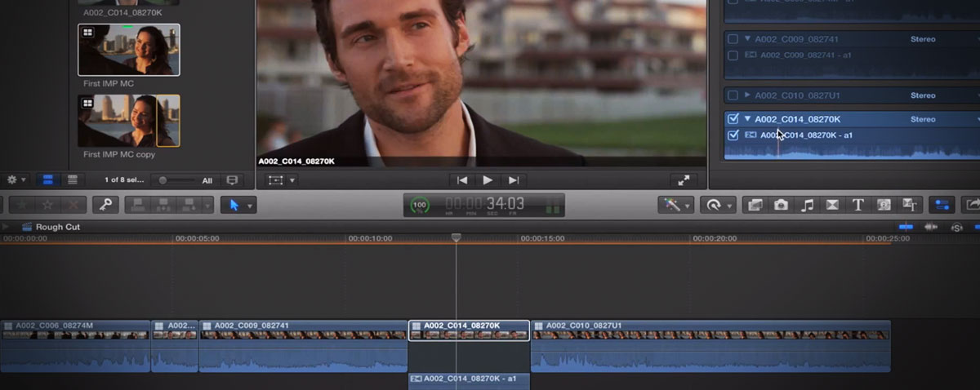Screen dimensions: 980x390
Task: Insert clip into the storyline button
Action: coord(164,205)
